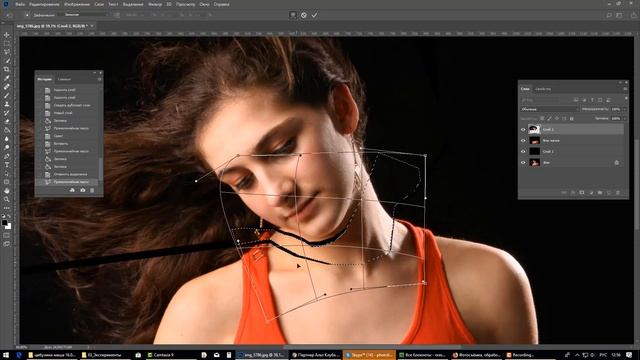The width and height of the screenshot is (640, 360).
Task: Open the layer filter type dropdown
Action: pos(540,100)
